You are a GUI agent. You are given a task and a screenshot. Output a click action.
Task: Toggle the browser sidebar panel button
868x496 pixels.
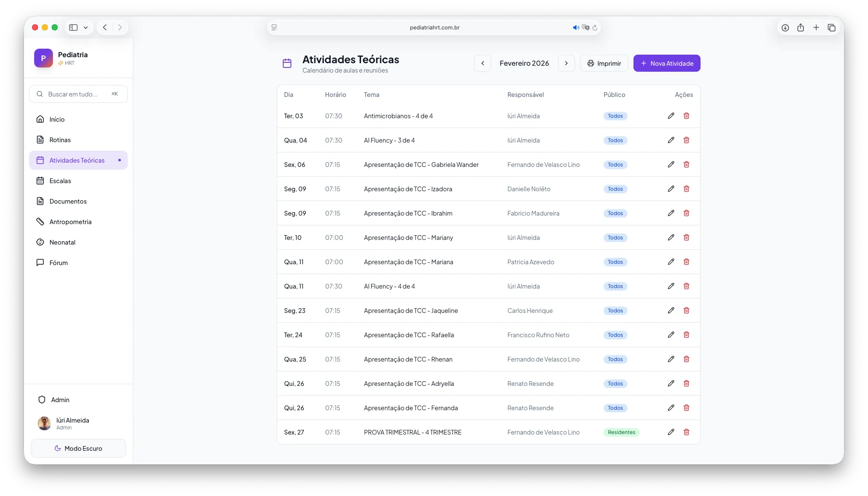[73, 27]
